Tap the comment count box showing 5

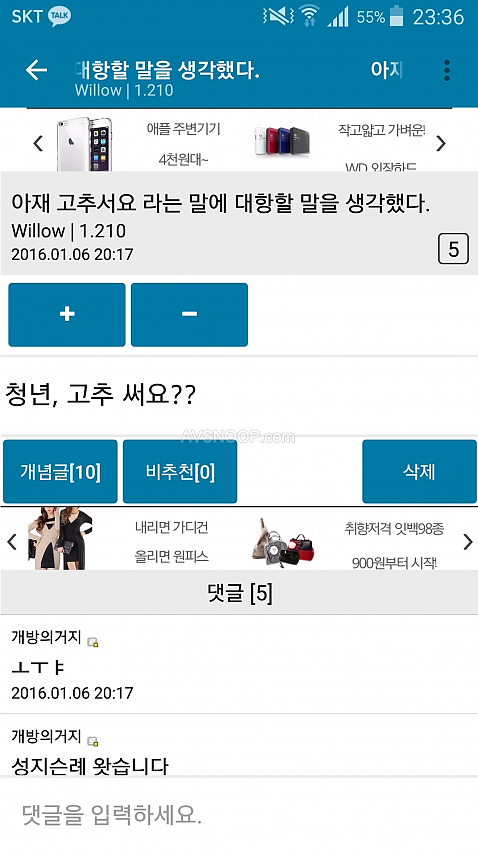[453, 249]
